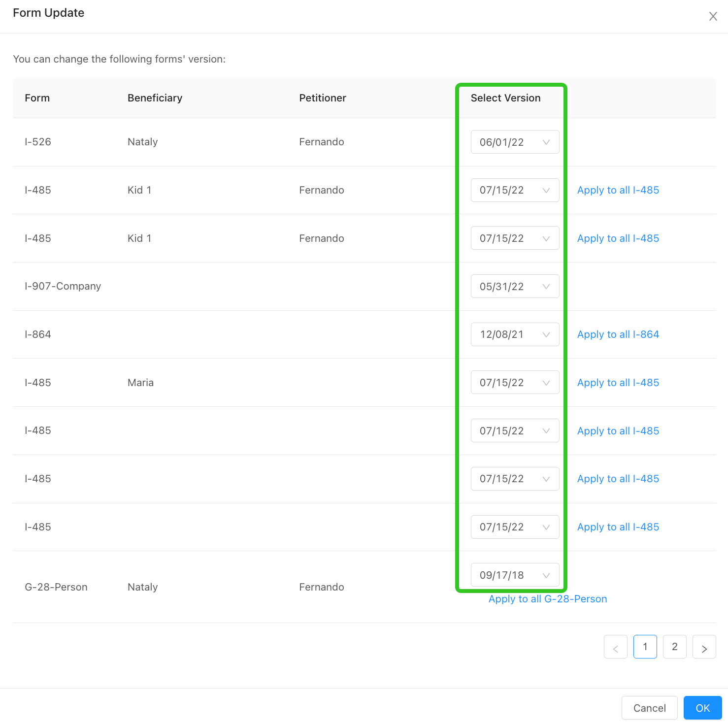Image resolution: width=728 pixels, height=724 pixels.
Task: Click Apply to all G-28-Person link
Action: 548,599
